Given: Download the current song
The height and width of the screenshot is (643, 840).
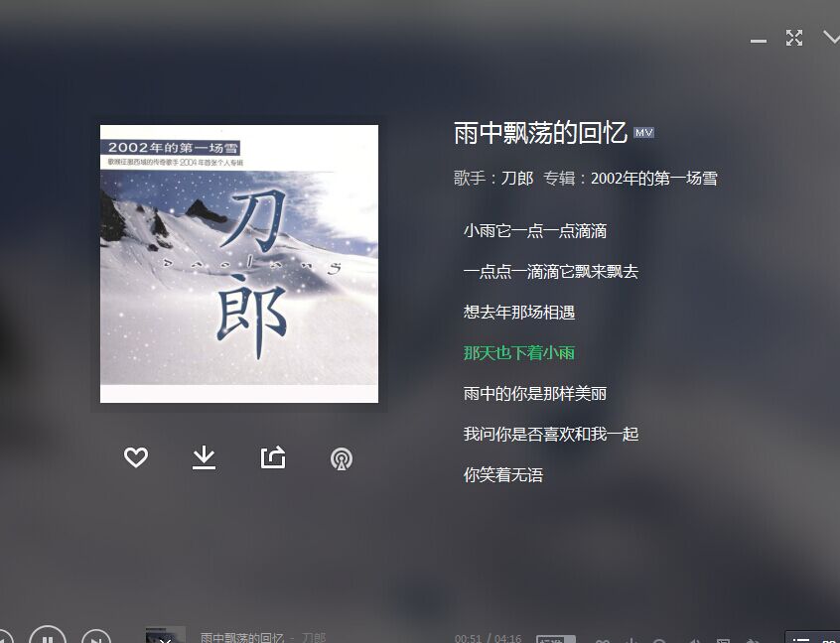Looking at the screenshot, I should pyautogui.click(x=204, y=457).
